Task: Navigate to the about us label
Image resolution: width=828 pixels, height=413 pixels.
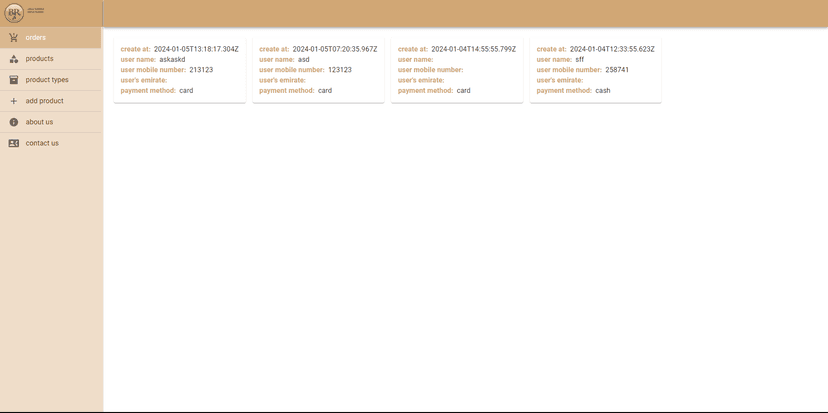Action: coord(40,122)
